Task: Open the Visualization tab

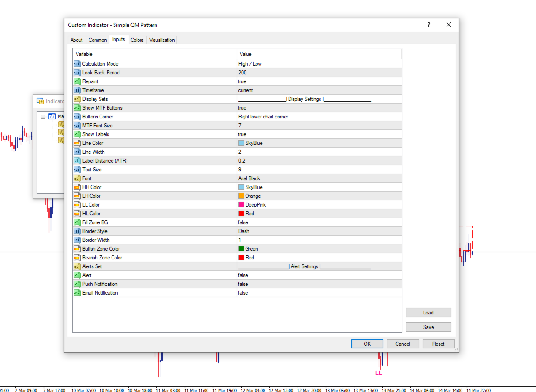Action: pyautogui.click(x=162, y=40)
